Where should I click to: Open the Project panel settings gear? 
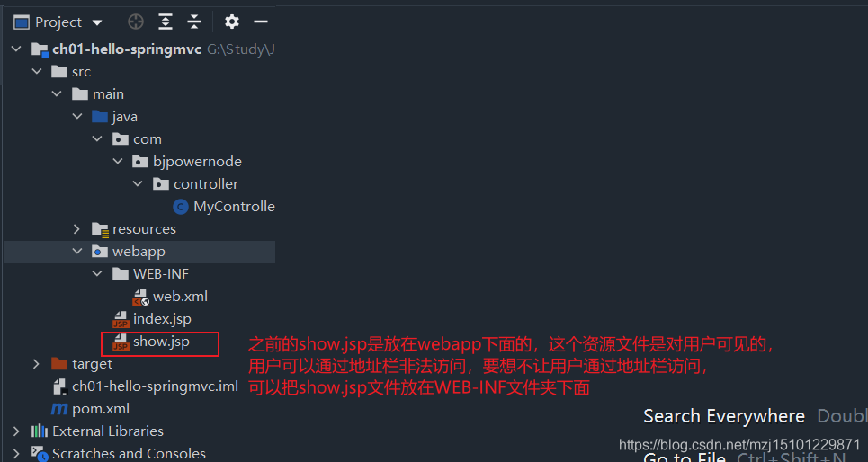point(232,22)
